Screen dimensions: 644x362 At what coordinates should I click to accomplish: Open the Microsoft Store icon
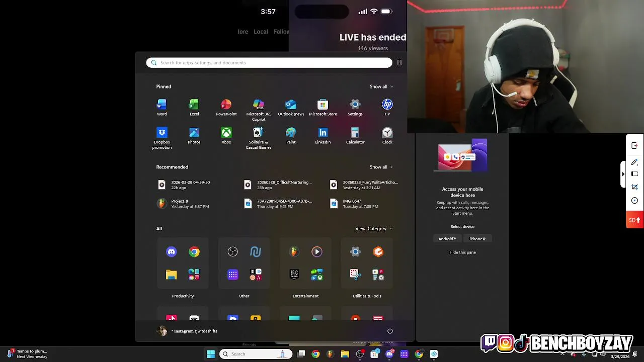pyautogui.click(x=323, y=107)
